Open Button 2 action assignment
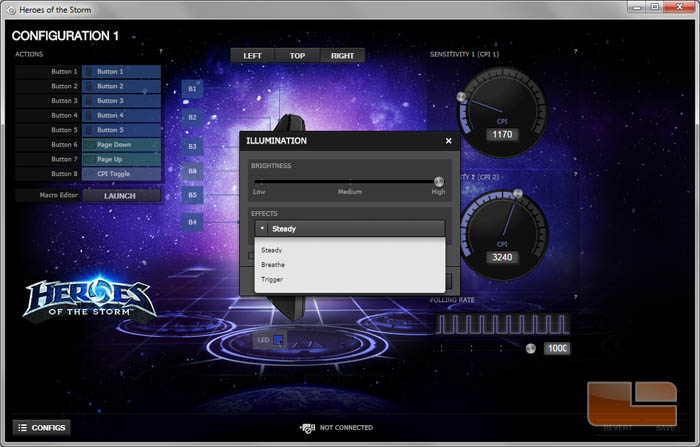 point(121,86)
